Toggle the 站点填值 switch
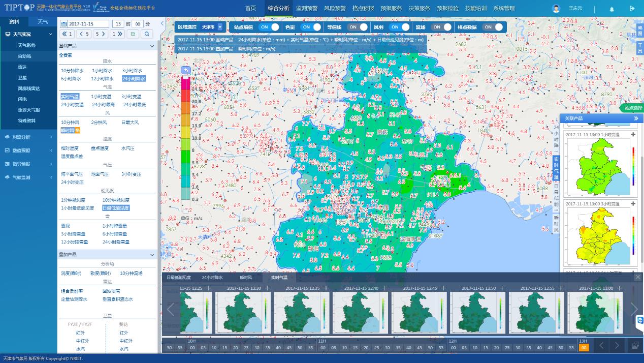The image size is (644, 363). [269, 27]
